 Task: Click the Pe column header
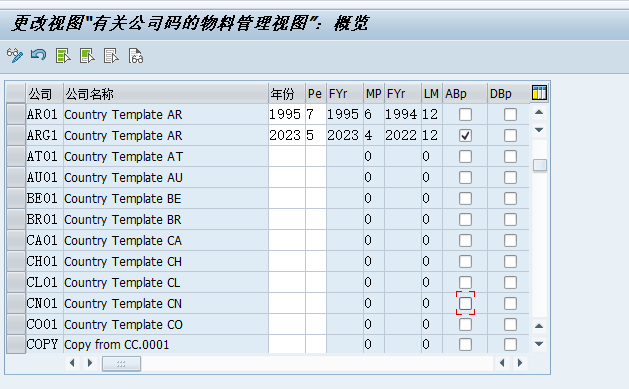pos(316,93)
